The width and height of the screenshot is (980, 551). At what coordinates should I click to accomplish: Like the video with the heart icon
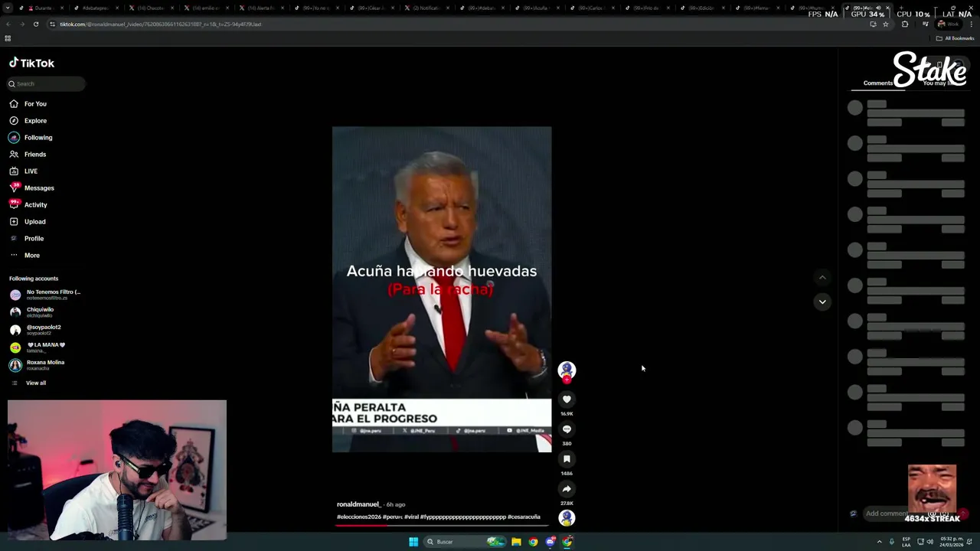(567, 399)
